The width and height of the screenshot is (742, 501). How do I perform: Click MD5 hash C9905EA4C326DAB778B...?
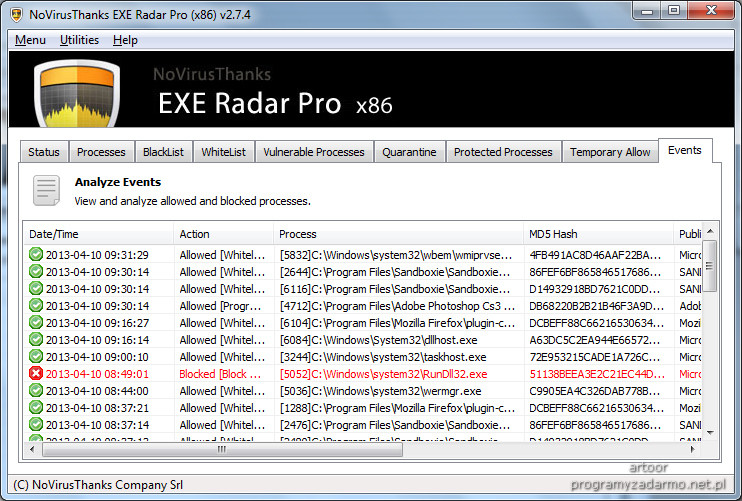(594, 391)
